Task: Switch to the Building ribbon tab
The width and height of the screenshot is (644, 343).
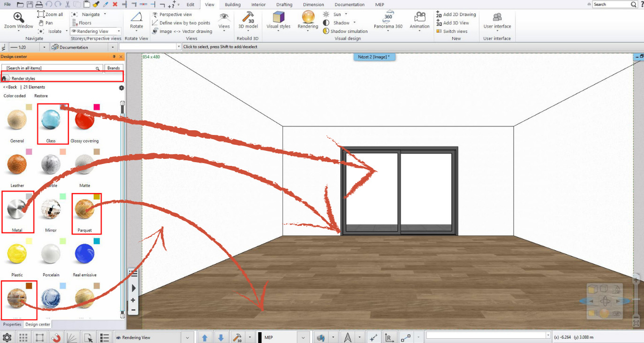Action: tap(233, 5)
